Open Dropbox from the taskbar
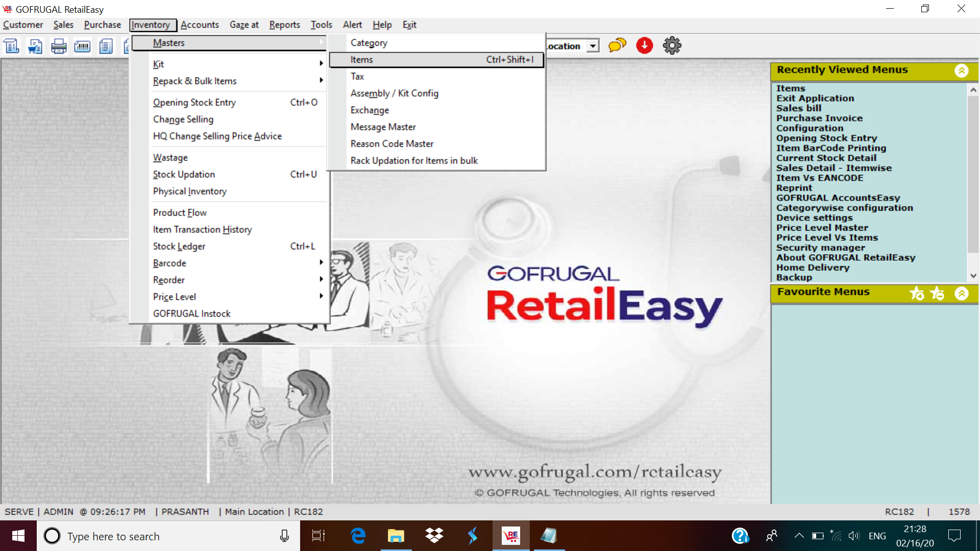The image size is (980, 551). click(x=434, y=536)
